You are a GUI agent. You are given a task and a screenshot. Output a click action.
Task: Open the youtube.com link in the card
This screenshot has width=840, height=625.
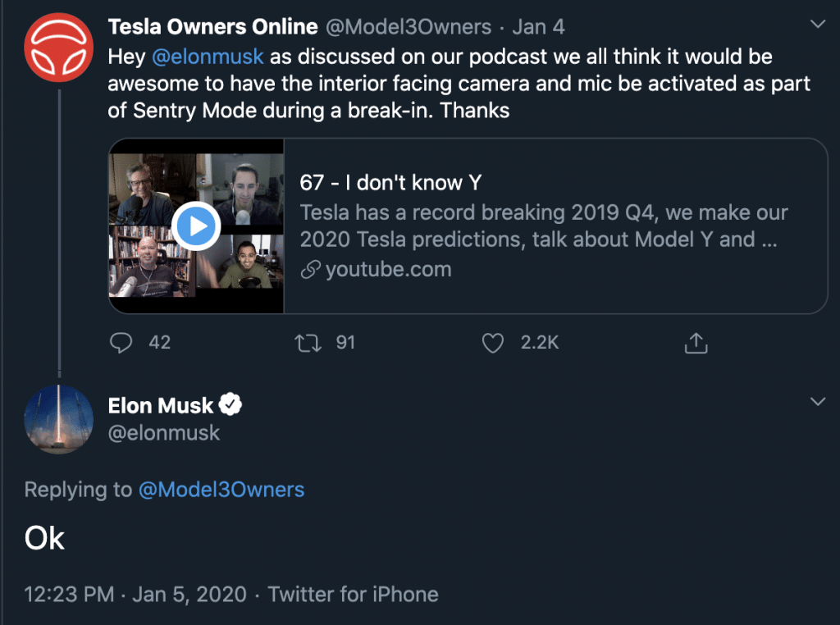pos(388,269)
